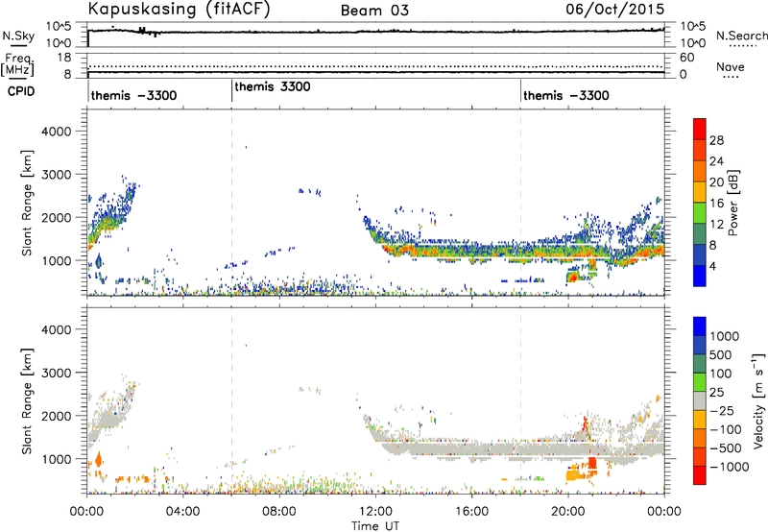
Task: Click the "Power [dB]" colorbar title
Action: coord(732,203)
